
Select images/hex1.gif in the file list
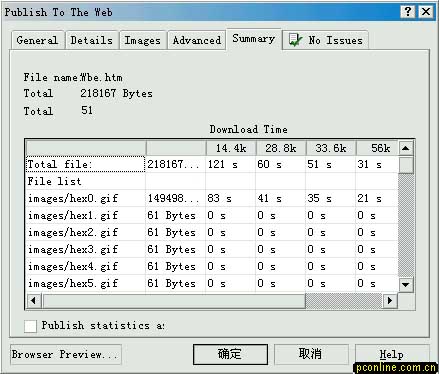[86, 215]
